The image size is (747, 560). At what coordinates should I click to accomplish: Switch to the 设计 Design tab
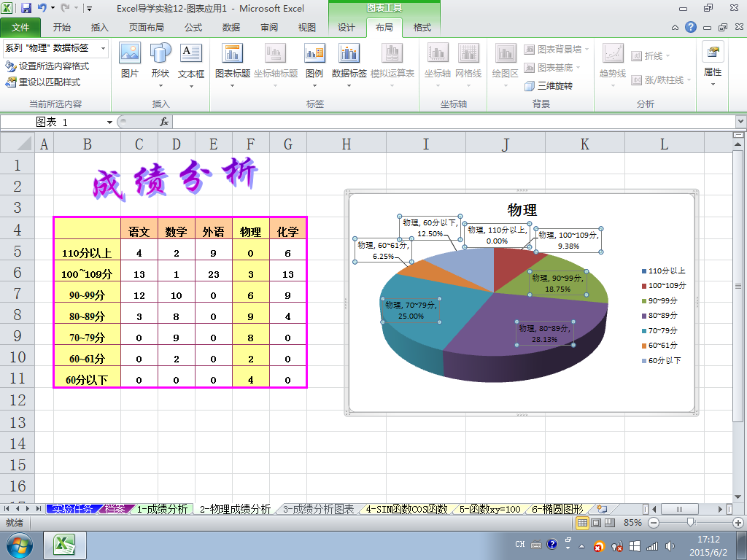click(x=347, y=28)
